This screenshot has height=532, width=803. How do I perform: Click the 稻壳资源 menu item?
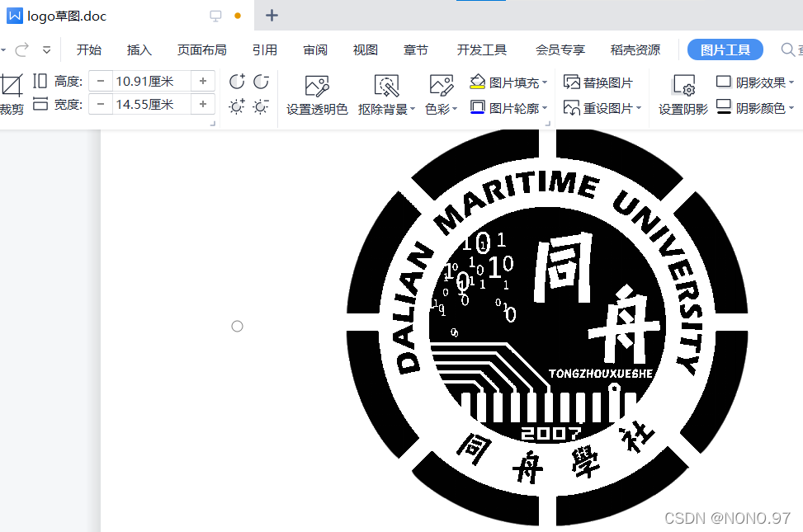point(635,49)
